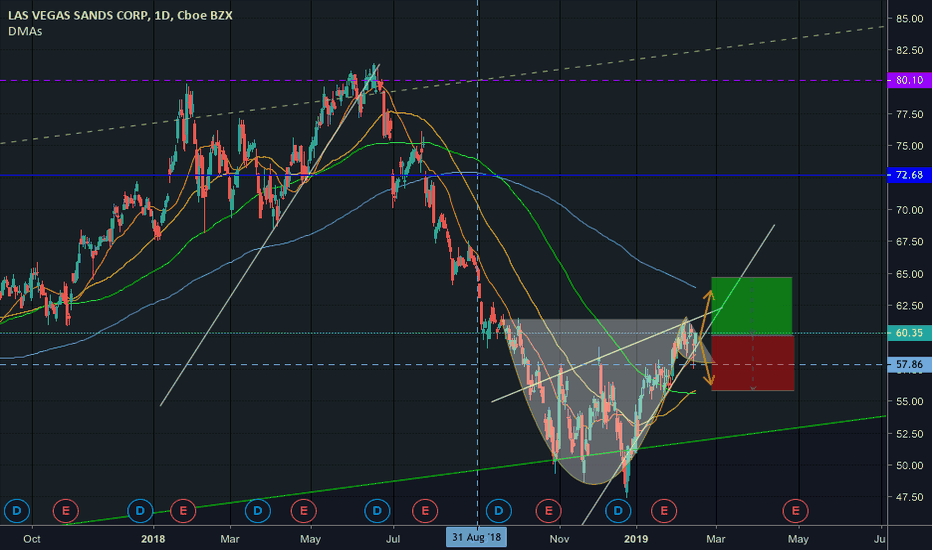Click the 52.50 price axis value
Screen dimensions: 932x550
(x=909, y=433)
